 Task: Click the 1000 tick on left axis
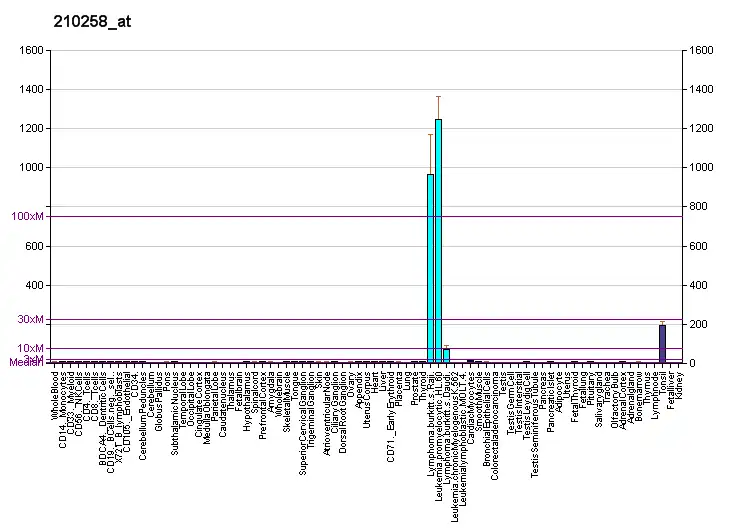pyautogui.click(x=32, y=167)
